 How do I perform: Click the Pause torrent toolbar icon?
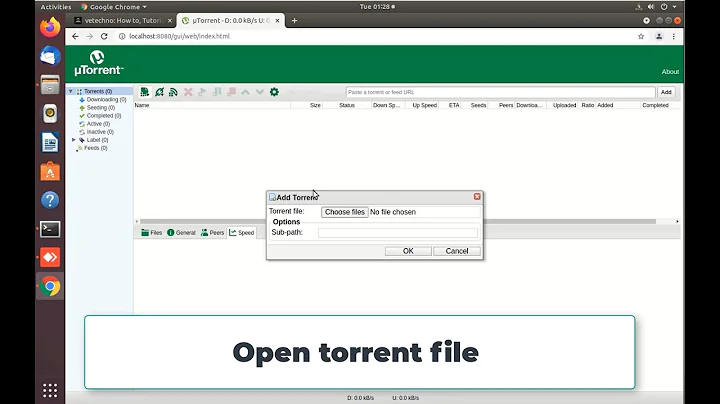tap(217, 92)
